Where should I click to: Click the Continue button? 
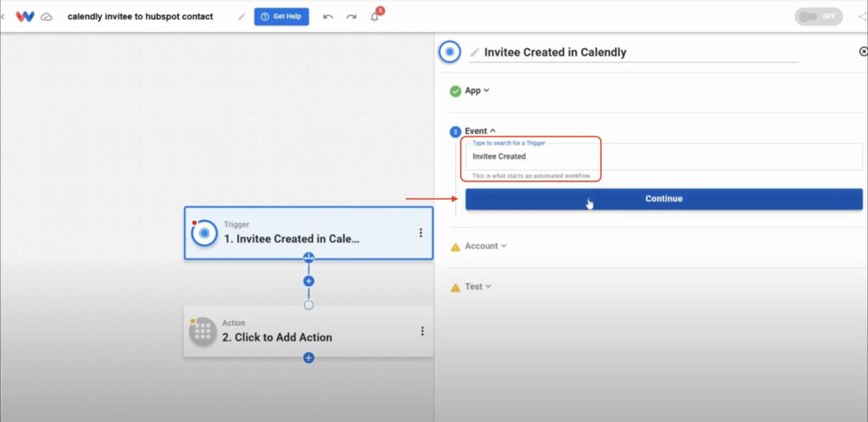[x=664, y=198]
